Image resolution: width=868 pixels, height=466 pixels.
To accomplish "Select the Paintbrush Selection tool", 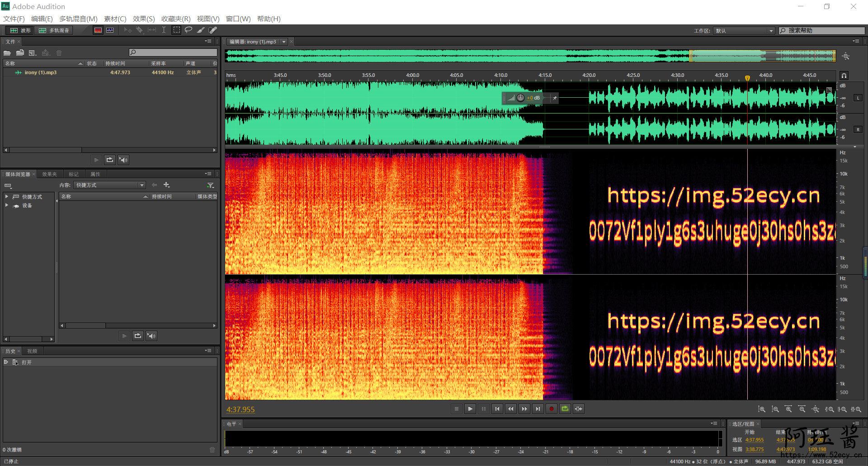I will 201,30.
